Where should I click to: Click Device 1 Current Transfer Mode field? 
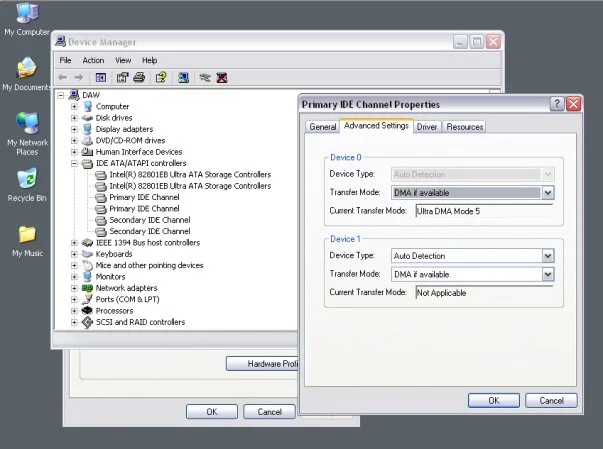click(x=484, y=293)
